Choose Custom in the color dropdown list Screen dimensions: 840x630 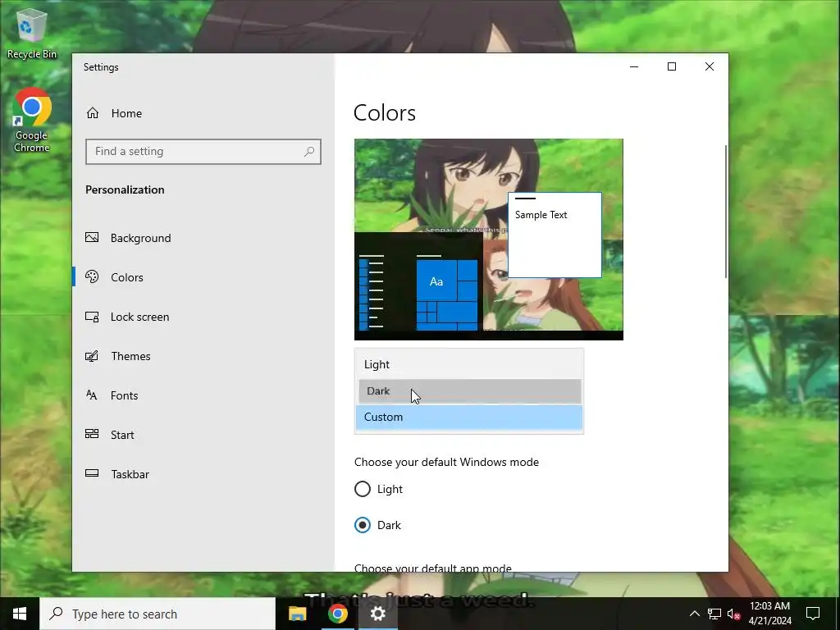tap(469, 417)
